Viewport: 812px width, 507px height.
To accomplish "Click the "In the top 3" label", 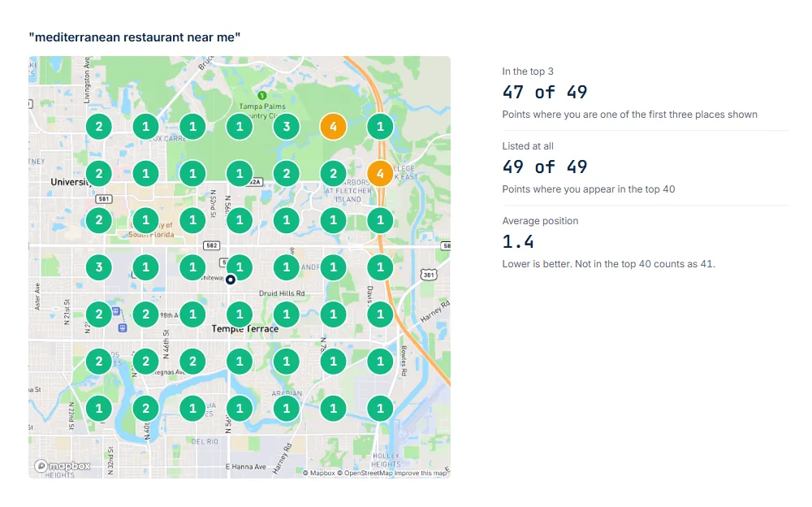I will coord(528,71).
